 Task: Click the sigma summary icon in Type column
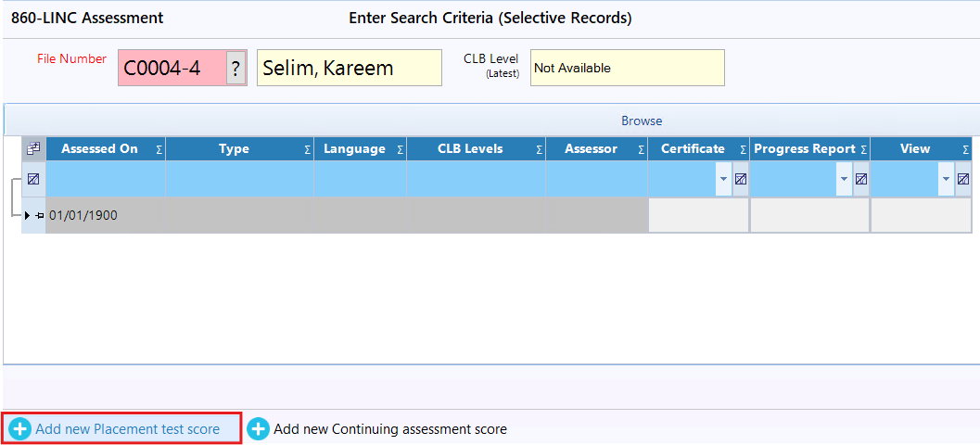[x=307, y=149]
